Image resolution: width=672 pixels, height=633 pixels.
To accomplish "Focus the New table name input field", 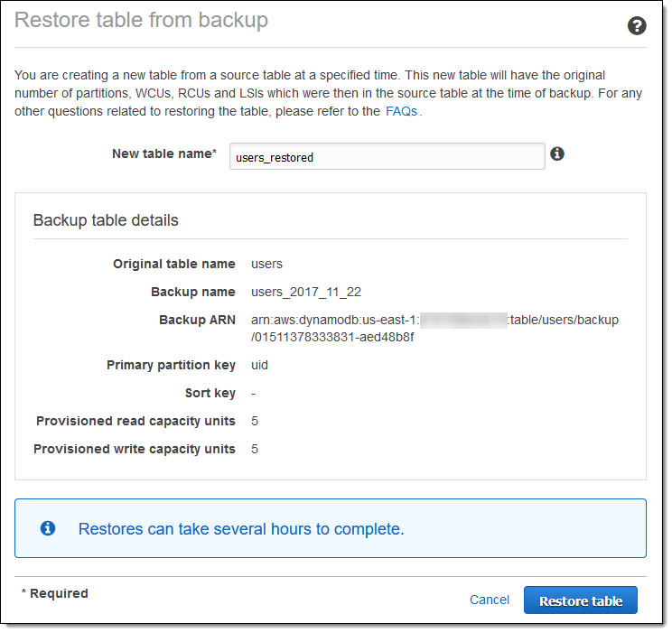I will coord(387,156).
